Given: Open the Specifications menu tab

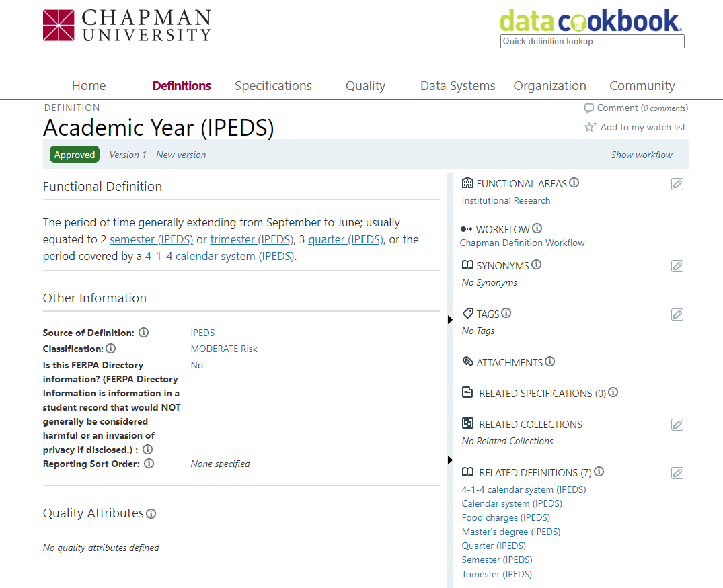Looking at the screenshot, I should point(273,86).
